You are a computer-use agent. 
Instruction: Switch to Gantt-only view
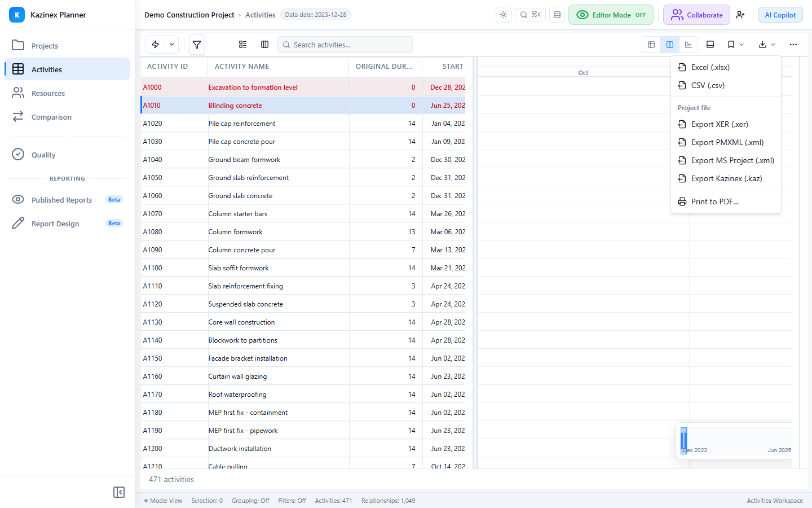pyautogui.click(x=689, y=45)
